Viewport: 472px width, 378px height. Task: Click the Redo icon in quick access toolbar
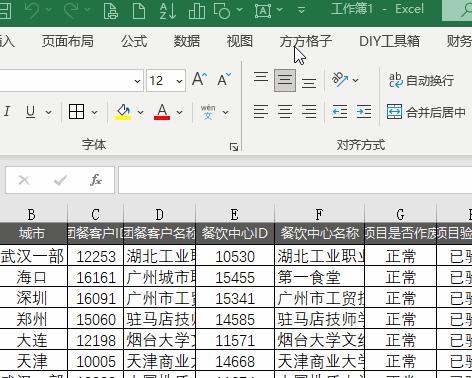pos(71,10)
